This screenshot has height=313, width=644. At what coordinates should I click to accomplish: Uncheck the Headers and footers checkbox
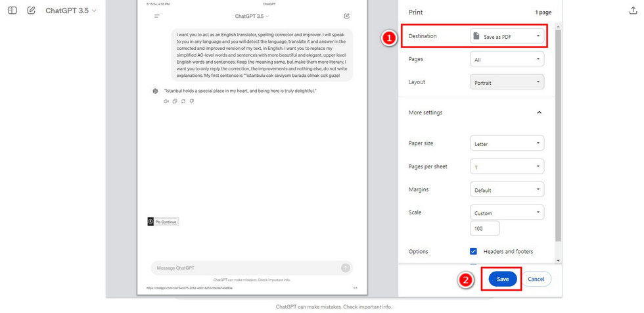pyautogui.click(x=473, y=251)
